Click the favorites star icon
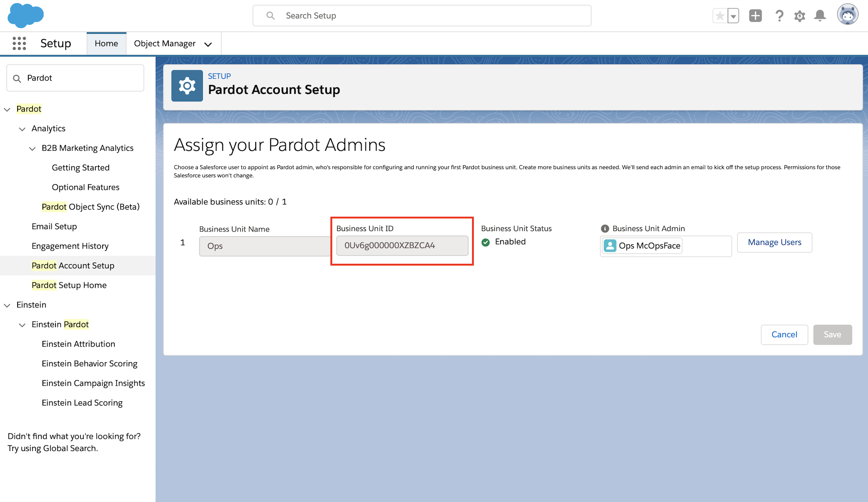The image size is (868, 502). (x=720, y=16)
